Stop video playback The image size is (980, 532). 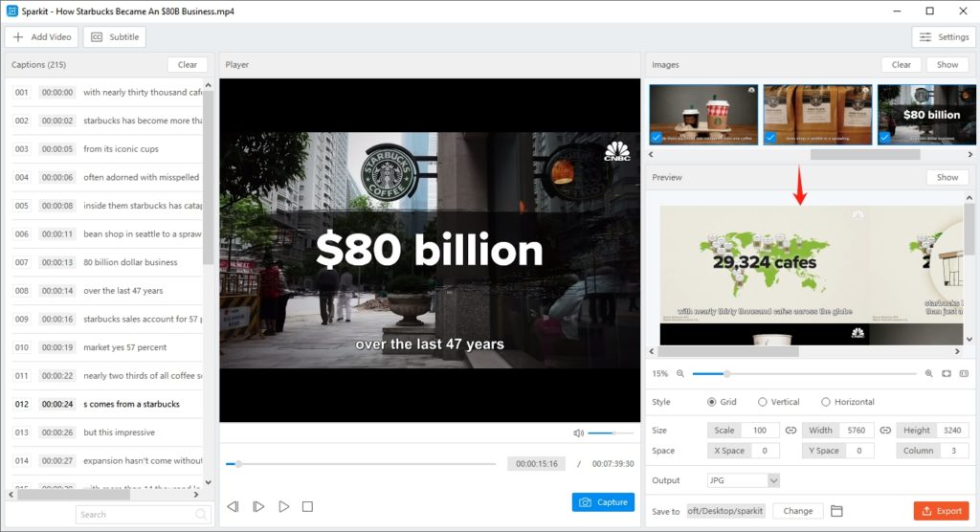(x=307, y=506)
